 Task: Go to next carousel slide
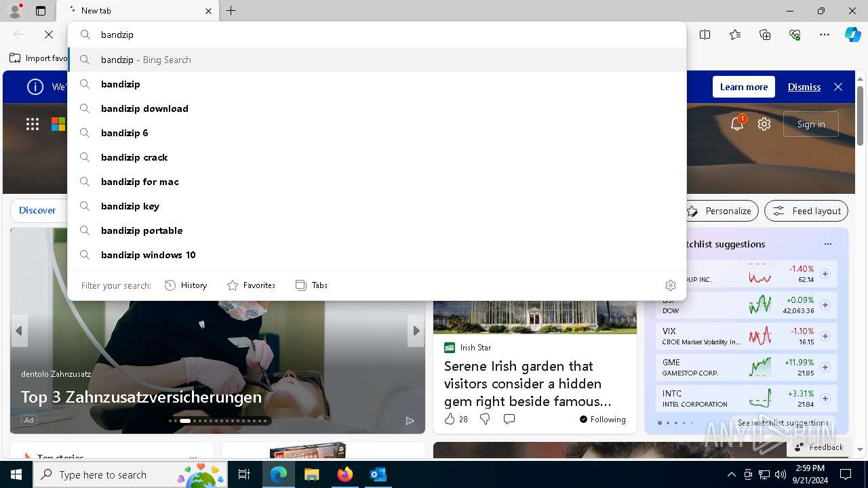(x=416, y=331)
